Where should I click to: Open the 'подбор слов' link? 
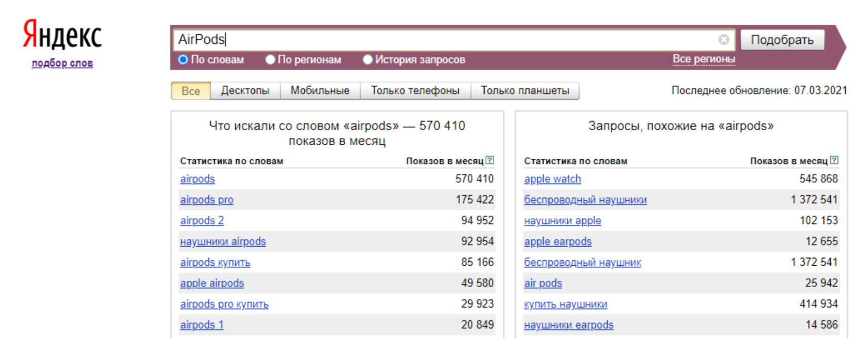[62, 63]
